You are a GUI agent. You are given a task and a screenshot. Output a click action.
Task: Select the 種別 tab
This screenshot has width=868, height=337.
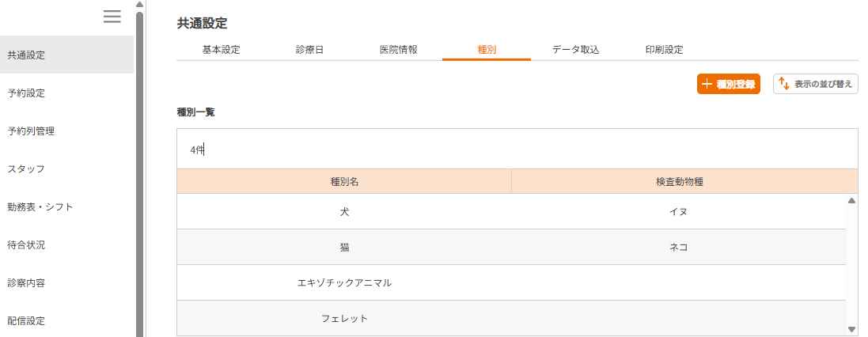[487, 50]
